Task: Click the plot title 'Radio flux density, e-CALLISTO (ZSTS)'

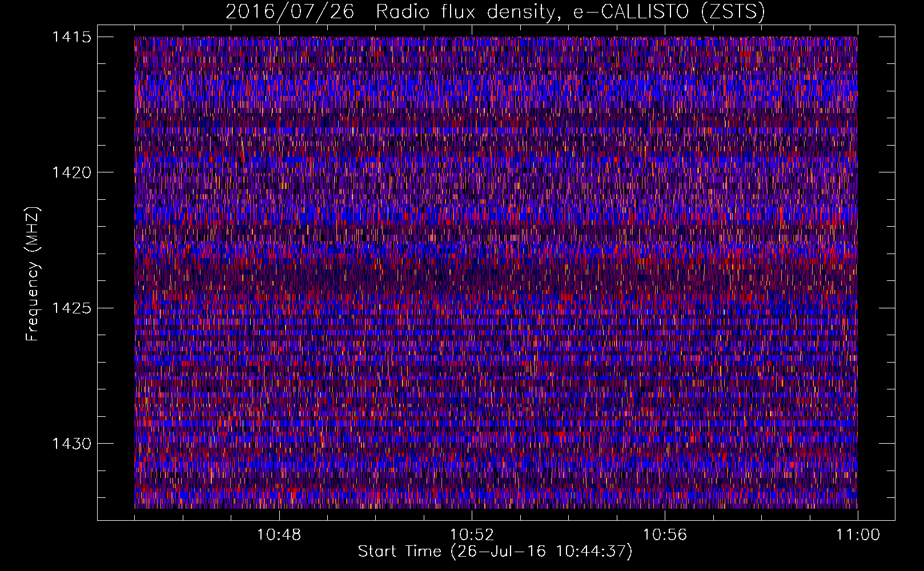Action: point(570,11)
